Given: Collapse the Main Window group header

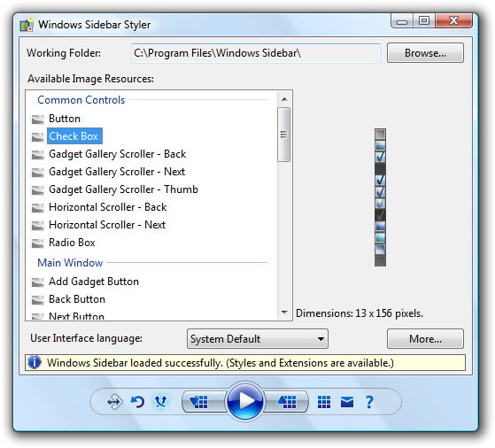Looking at the screenshot, I should [x=70, y=263].
